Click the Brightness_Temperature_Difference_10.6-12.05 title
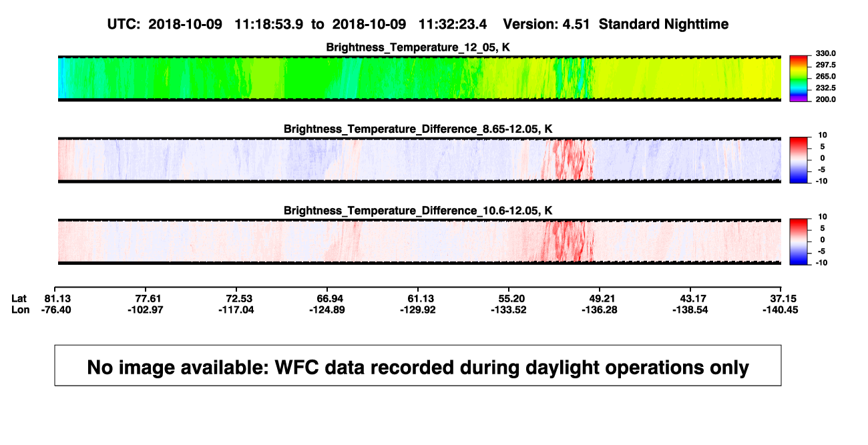 pyautogui.click(x=418, y=211)
